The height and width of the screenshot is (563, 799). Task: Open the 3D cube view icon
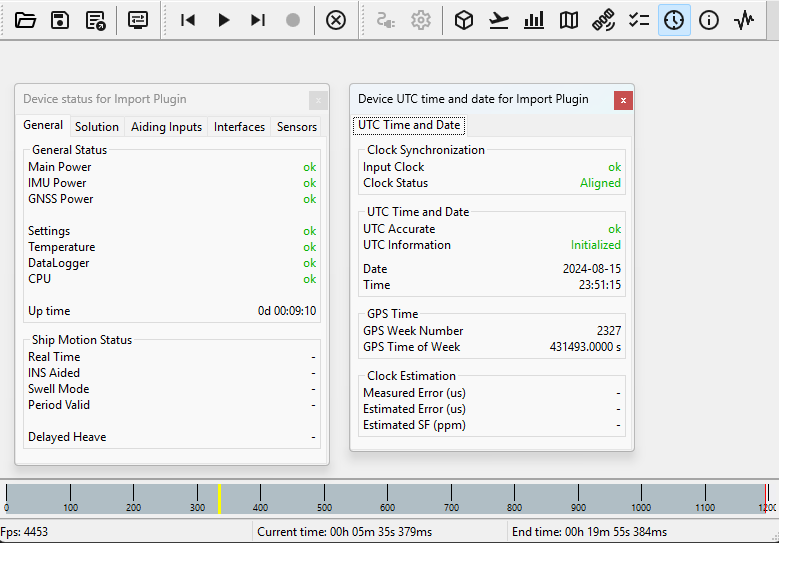tap(464, 20)
